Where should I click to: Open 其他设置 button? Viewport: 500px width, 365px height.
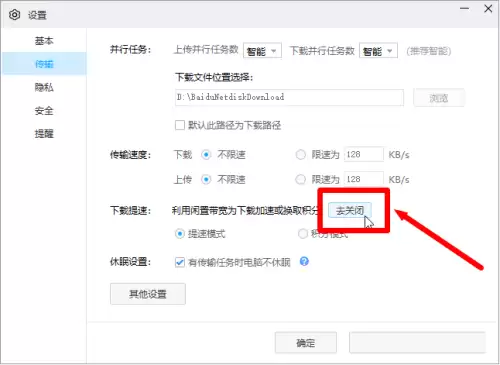[148, 294]
